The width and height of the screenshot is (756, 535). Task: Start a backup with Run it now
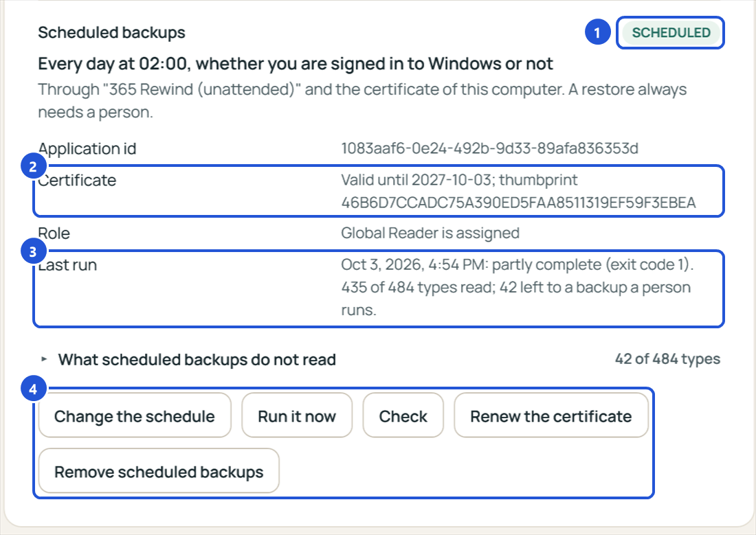click(x=297, y=416)
